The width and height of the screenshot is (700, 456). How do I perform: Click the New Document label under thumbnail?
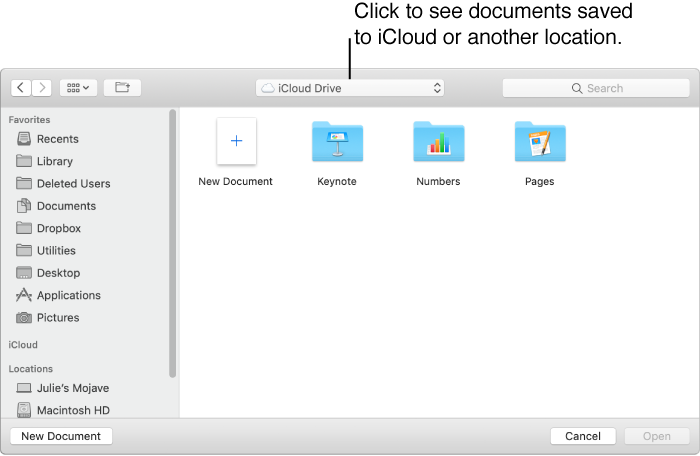click(235, 181)
